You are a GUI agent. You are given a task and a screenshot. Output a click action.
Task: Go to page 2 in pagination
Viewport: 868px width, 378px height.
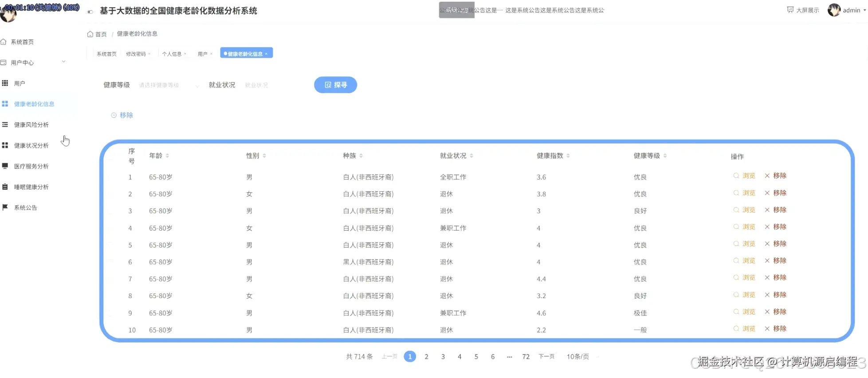point(426,357)
